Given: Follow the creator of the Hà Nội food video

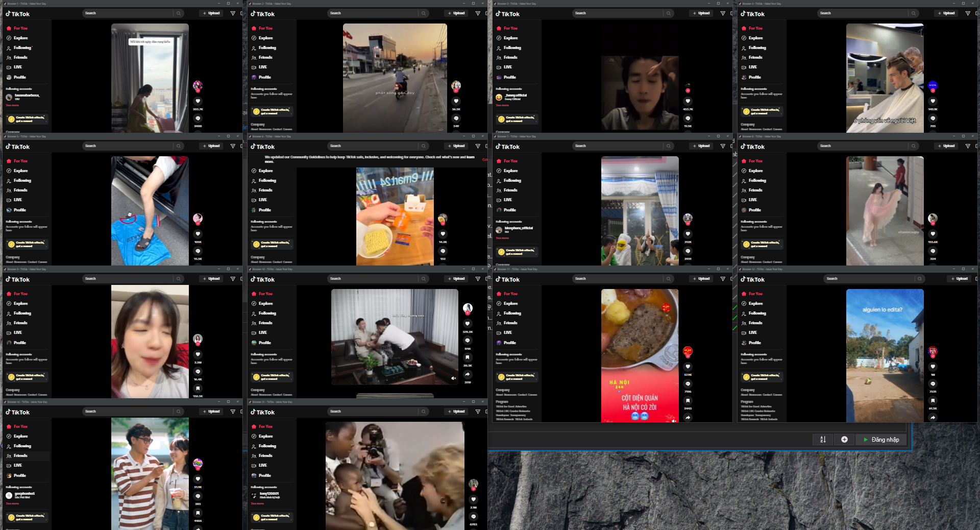Looking at the screenshot, I should (x=688, y=357).
